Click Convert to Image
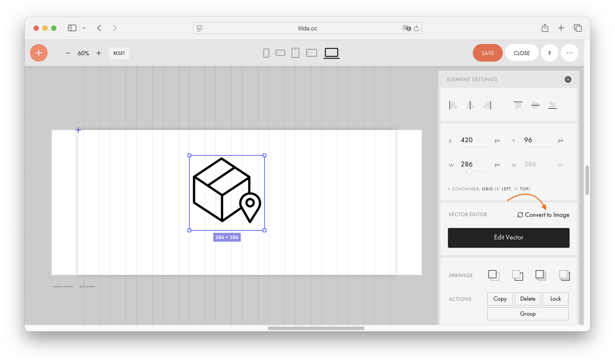 point(543,215)
